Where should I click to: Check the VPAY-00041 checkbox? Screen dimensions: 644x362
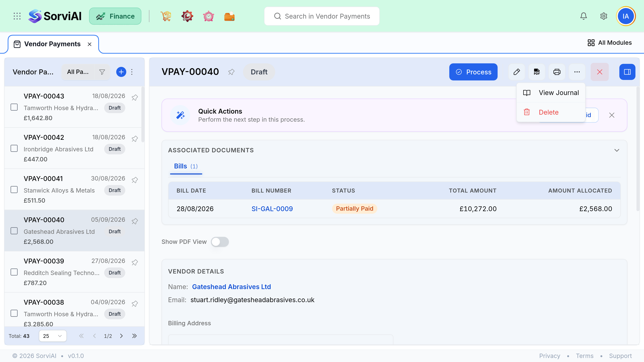click(14, 190)
